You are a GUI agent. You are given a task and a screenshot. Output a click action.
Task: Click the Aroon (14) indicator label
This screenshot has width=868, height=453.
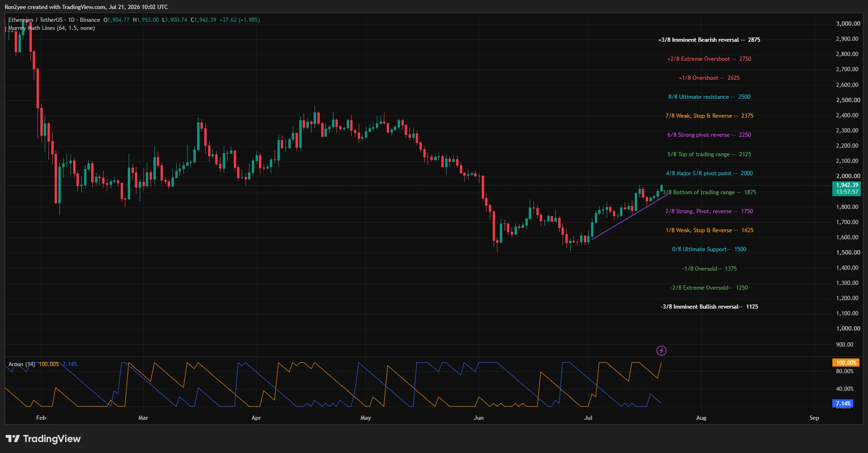click(21, 364)
